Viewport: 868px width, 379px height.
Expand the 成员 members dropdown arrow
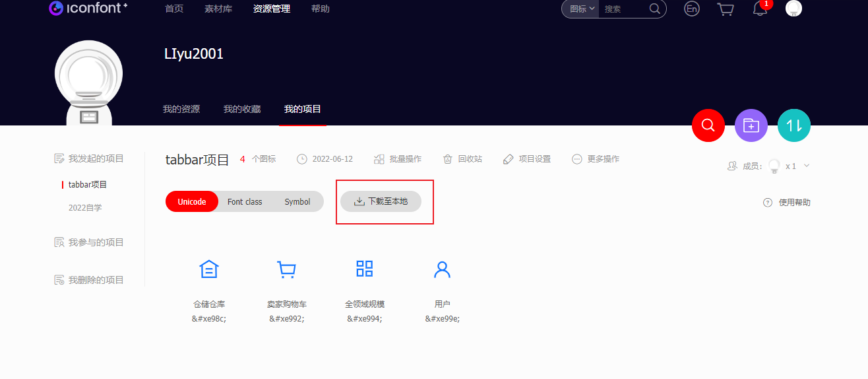(807, 166)
